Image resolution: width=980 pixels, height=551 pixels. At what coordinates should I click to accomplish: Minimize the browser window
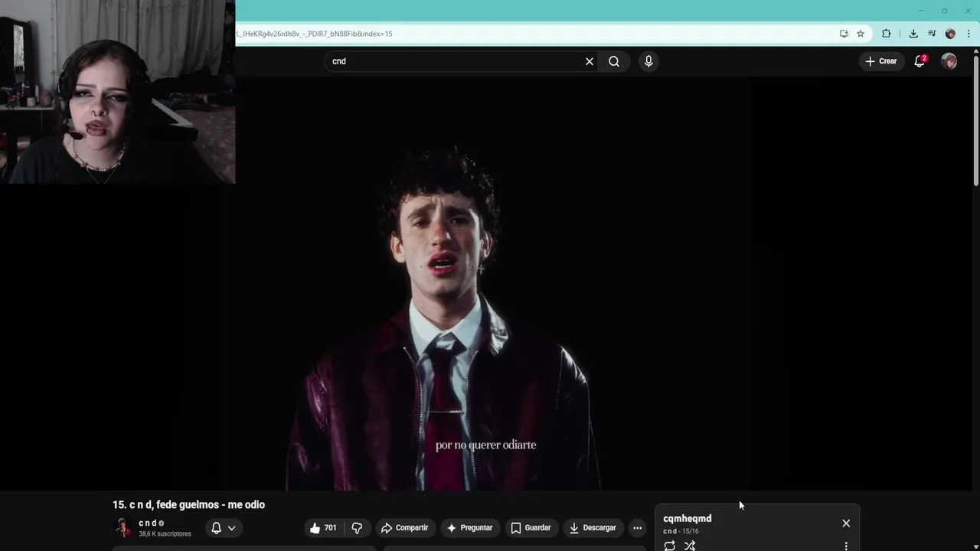tap(920, 11)
